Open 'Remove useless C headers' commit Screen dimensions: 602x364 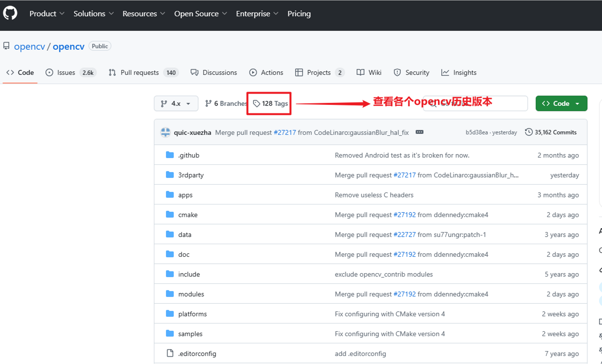tap(374, 195)
